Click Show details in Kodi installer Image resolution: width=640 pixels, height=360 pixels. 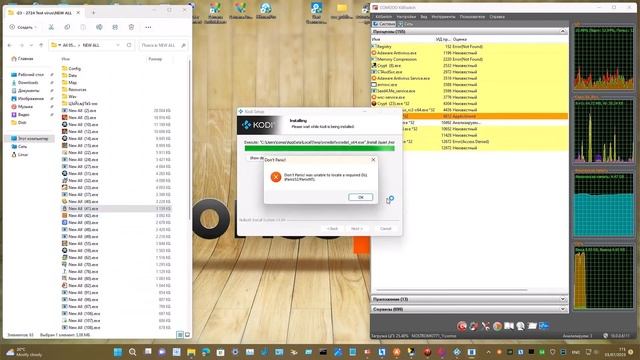pos(256,158)
